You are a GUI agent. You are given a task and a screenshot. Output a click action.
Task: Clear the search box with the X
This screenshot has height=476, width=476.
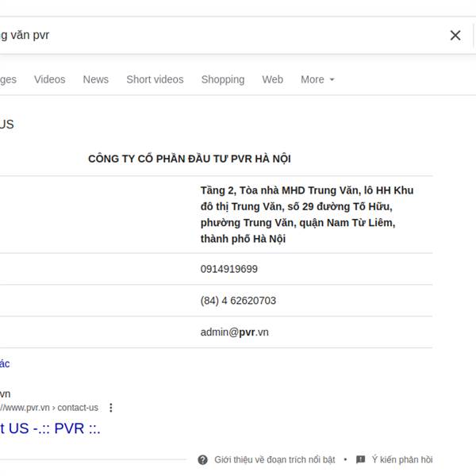tap(455, 35)
